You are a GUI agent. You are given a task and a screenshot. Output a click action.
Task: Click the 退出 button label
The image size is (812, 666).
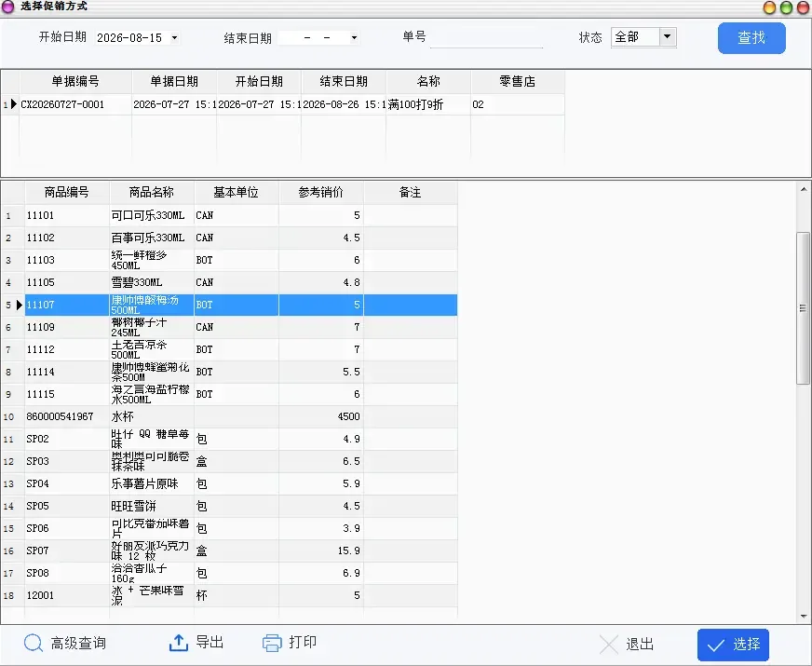point(640,645)
